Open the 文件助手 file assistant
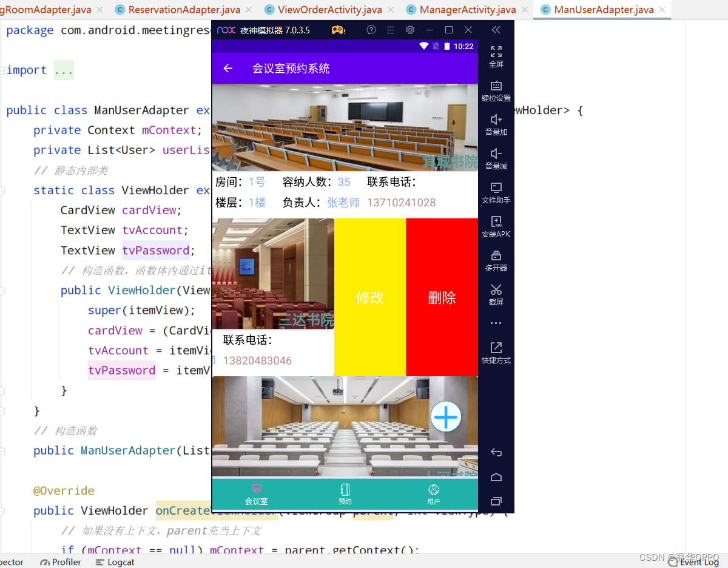The height and width of the screenshot is (568, 728). coord(496,193)
